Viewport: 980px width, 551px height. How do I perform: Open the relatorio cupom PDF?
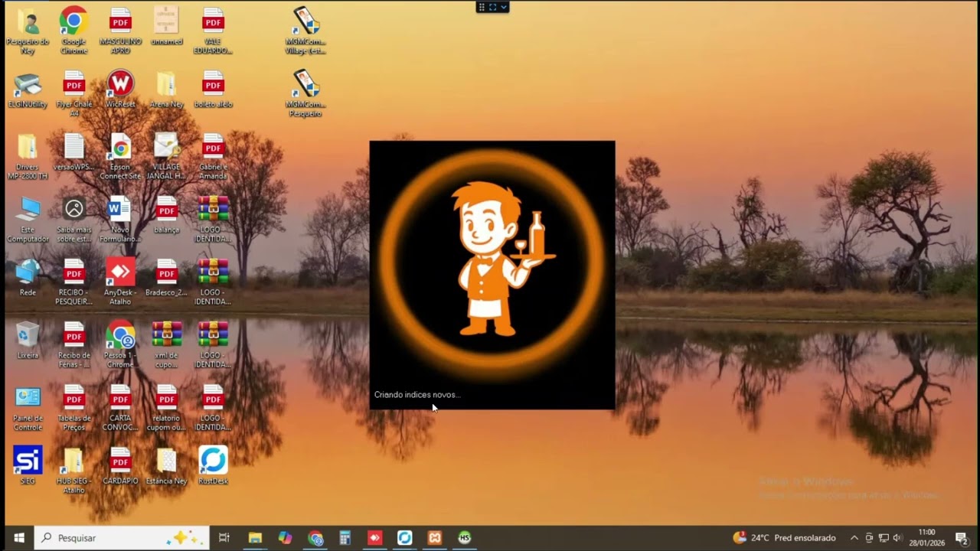tap(166, 408)
